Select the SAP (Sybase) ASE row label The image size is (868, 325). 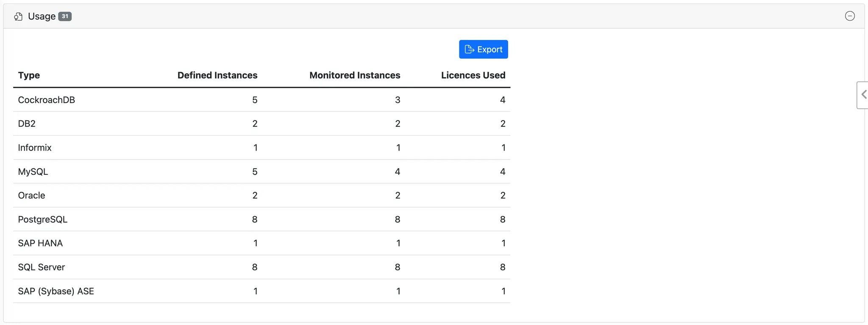click(56, 291)
